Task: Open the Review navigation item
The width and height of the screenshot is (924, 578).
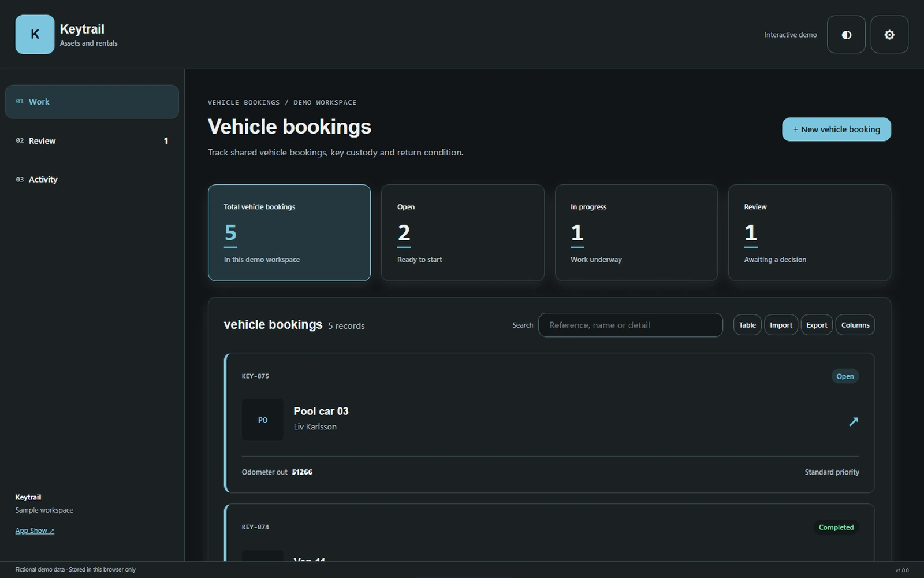Action: point(92,141)
